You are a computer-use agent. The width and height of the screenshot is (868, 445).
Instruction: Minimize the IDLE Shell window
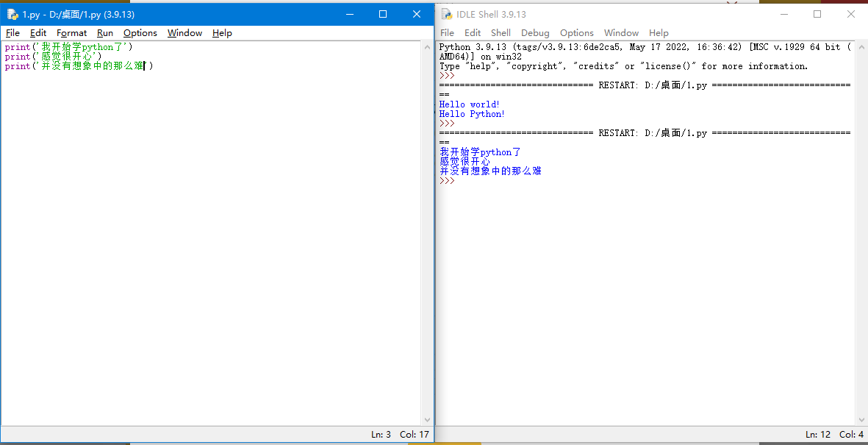click(783, 15)
